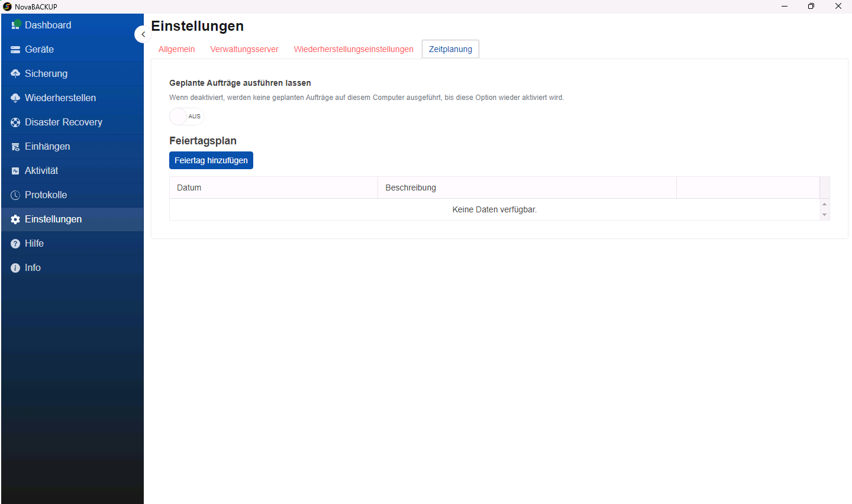Open the Dashboard icon in sidebar
Viewport: 852px width, 504px height.
point(15,25)
